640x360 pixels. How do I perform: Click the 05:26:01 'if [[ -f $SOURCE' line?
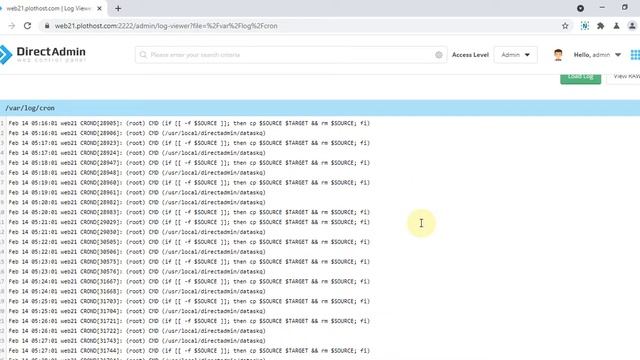189,321
